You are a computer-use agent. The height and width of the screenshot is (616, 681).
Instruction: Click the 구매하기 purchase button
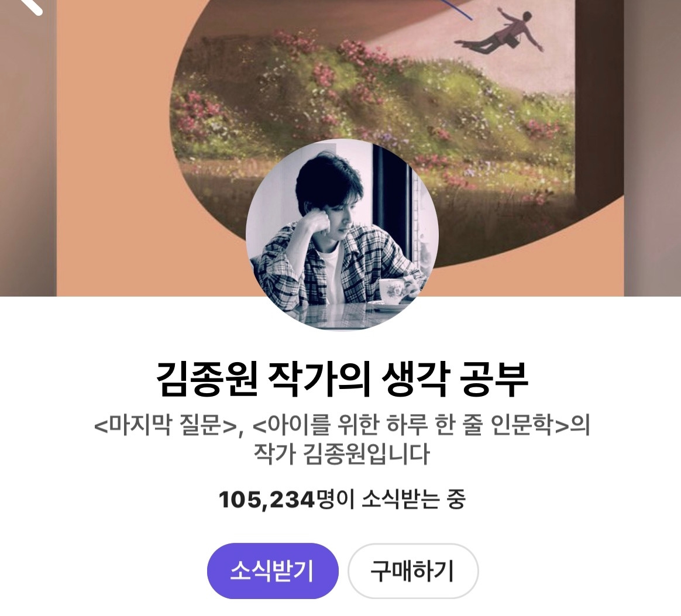(x=412, y=570)
